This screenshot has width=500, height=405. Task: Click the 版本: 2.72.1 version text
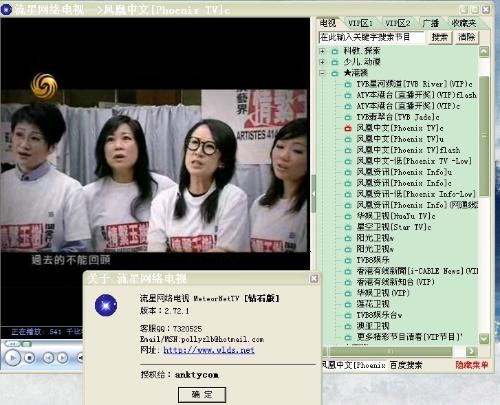tap(165, 311)
